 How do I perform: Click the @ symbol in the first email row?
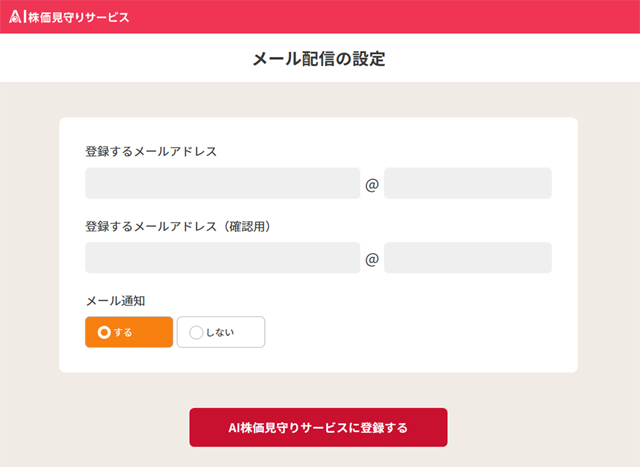point(372,185)
